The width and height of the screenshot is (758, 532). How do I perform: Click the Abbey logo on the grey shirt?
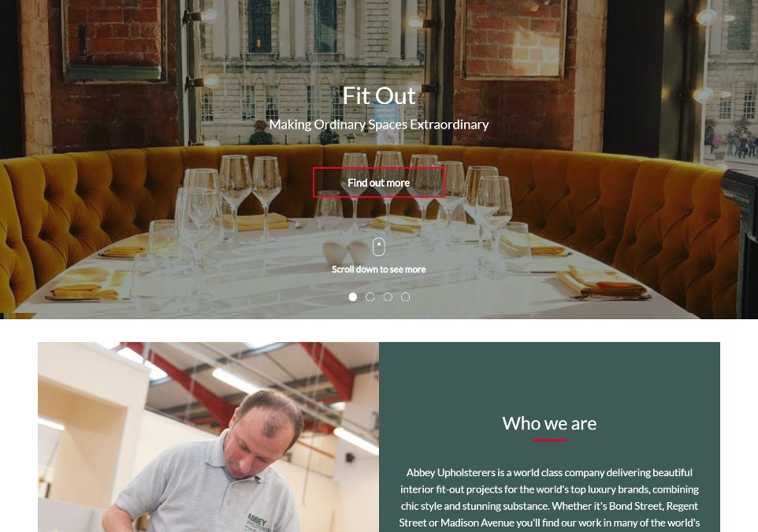pyautogui.click(x=258, y=523)
